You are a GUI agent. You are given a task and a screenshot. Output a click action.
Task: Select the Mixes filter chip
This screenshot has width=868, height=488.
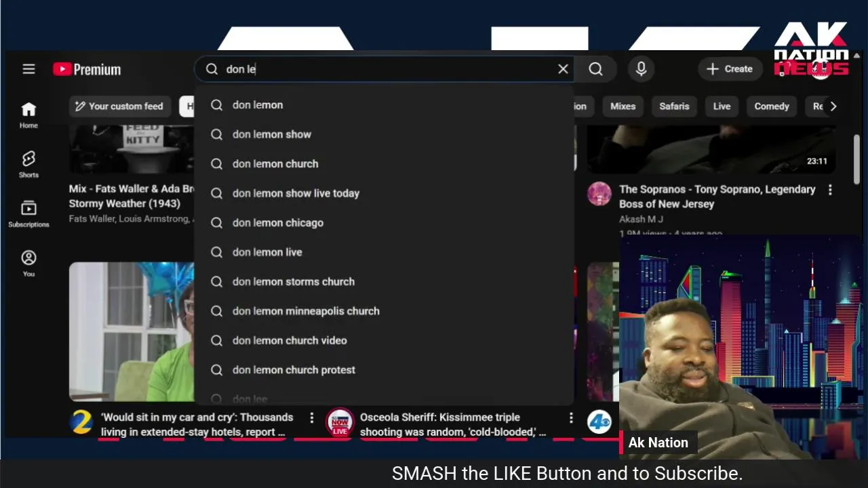pos(623,106)
